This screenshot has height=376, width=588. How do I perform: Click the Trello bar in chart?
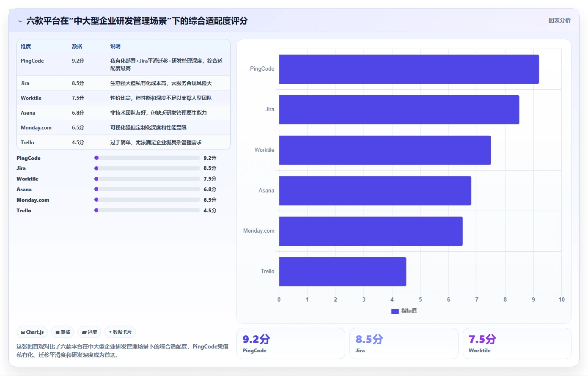click(x=343, y=272)
